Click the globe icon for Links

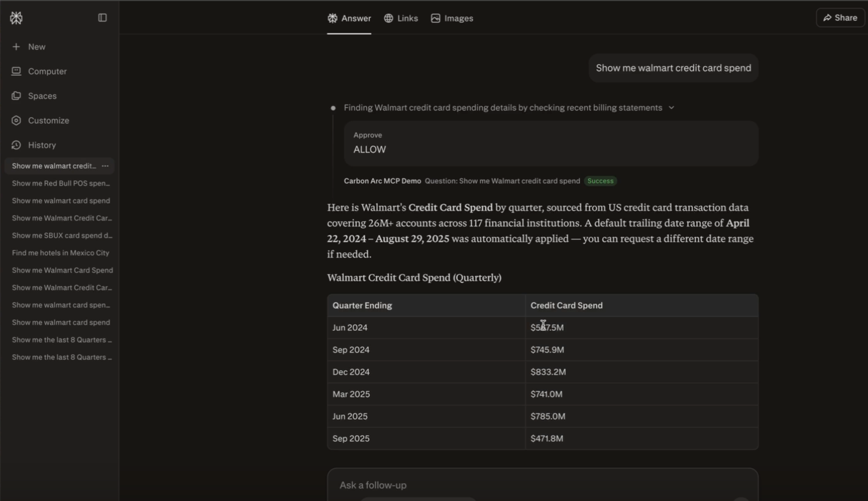(388, 18)
